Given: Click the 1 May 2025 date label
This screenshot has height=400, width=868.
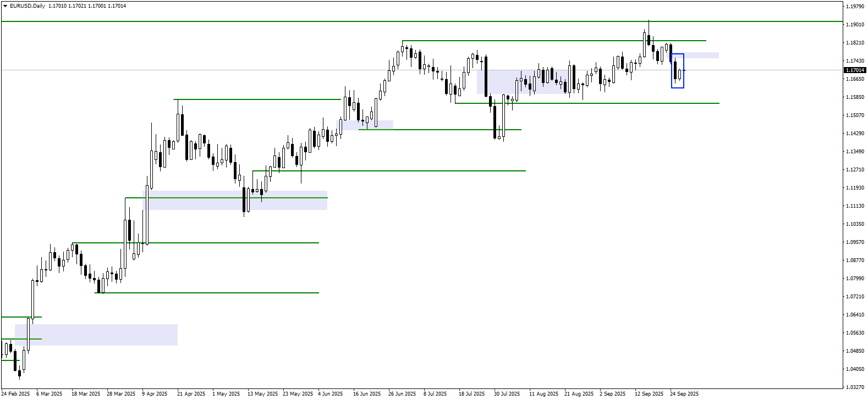Looking at the screenshot, I should click(x=226, y=394).
